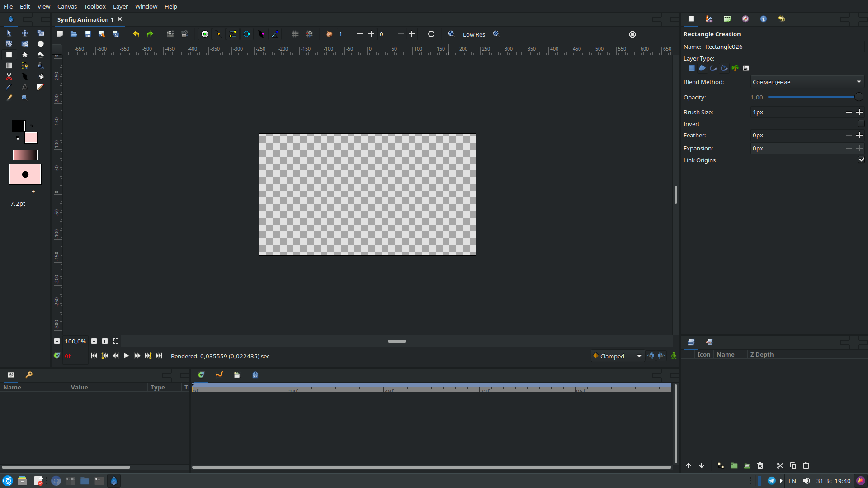Adjust the Opacity slider

[815, 97]
